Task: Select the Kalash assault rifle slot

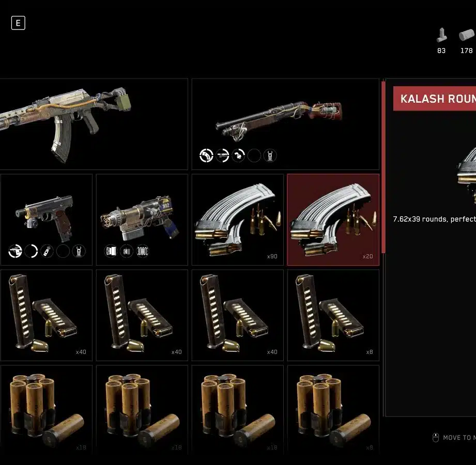Action: 94,124
